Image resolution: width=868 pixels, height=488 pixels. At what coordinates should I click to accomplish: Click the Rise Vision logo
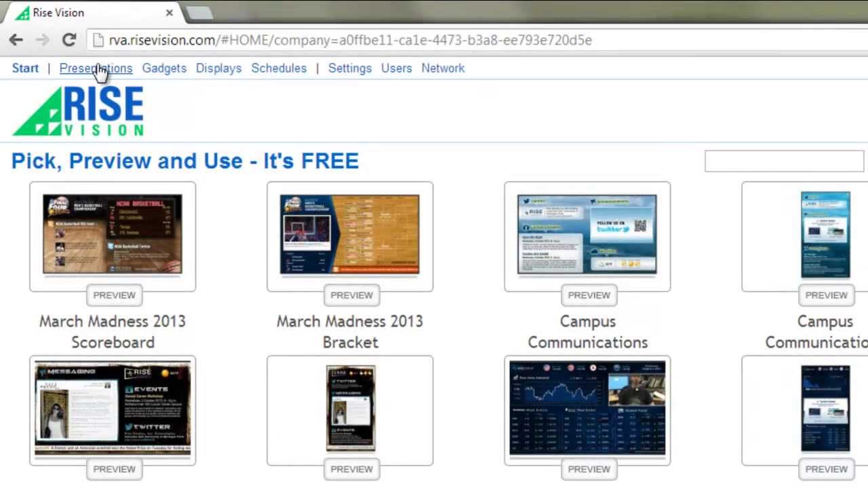[x=77, y=110]
